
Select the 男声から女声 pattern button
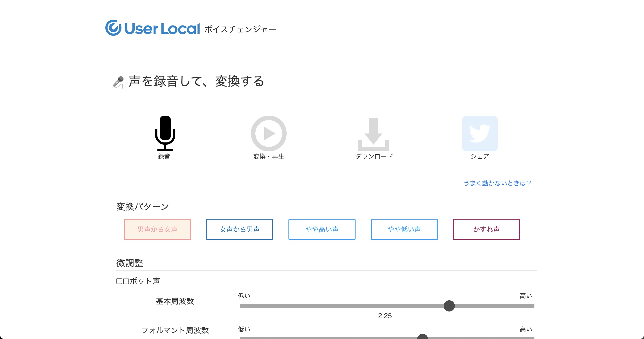[x=157, y=229]
